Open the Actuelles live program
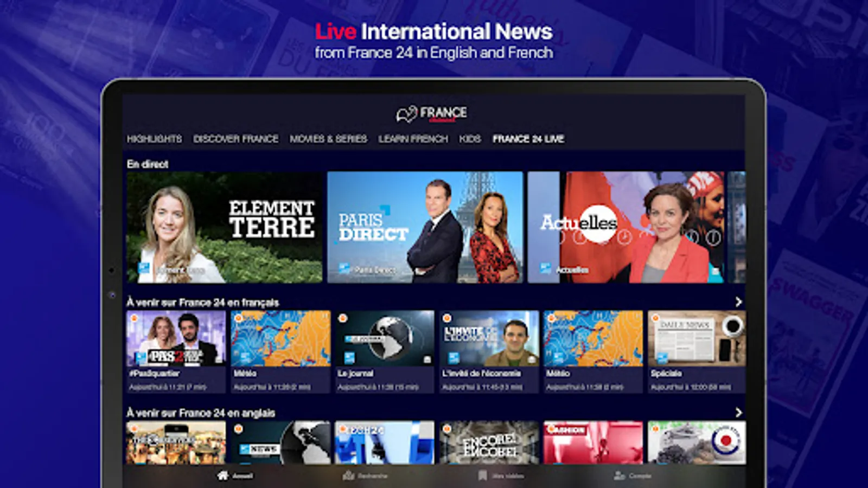 coord(626,227)
